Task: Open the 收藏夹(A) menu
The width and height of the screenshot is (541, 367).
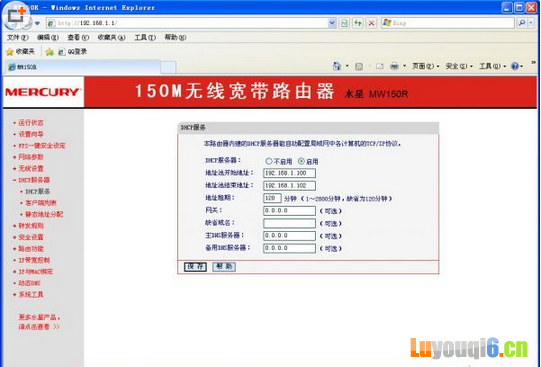Action: 111,37
